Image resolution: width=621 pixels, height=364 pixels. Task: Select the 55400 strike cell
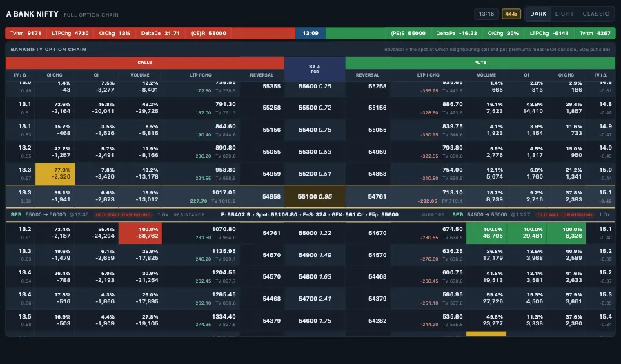(315, 130)
